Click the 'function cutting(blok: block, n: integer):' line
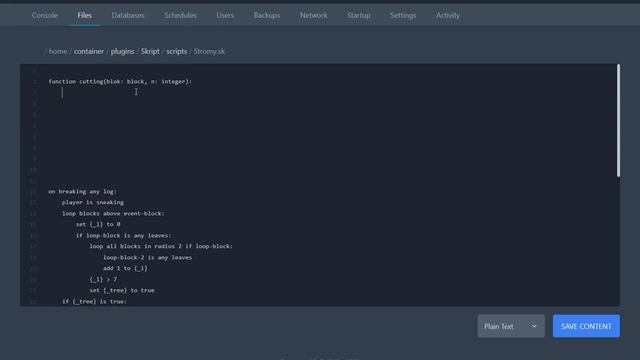Screen dimensions: 640x360 tap(120, 82)
